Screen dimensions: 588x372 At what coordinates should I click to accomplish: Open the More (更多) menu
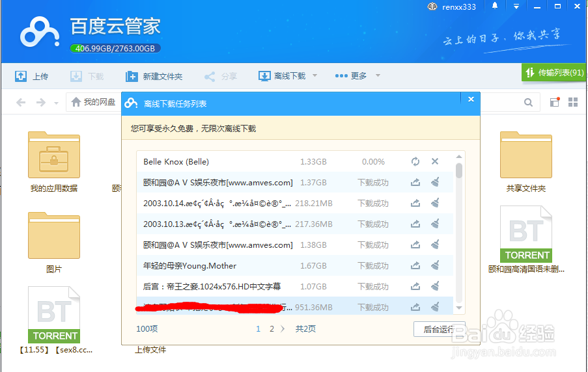350,75
